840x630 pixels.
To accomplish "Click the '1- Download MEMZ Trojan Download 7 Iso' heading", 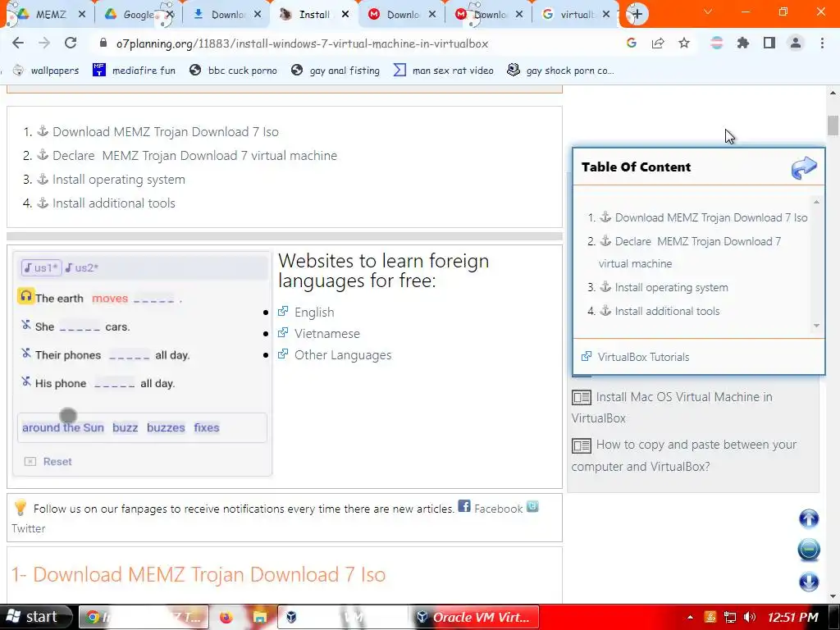I will [199, 574].
